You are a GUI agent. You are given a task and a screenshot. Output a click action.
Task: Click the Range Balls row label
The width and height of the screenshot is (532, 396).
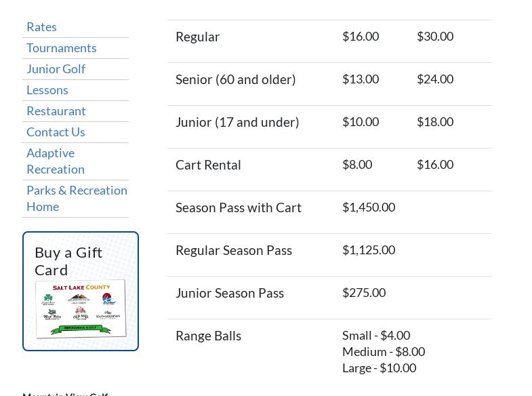pos(208,336)
